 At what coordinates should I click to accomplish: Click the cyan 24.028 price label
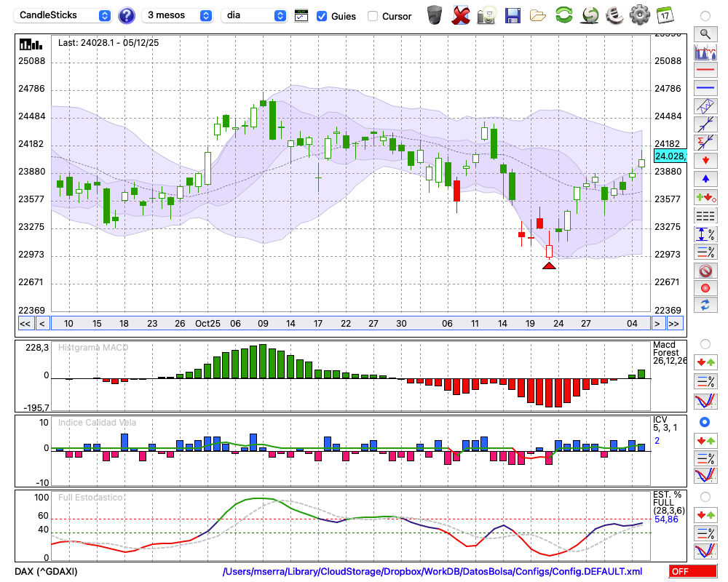click(670, 156)
